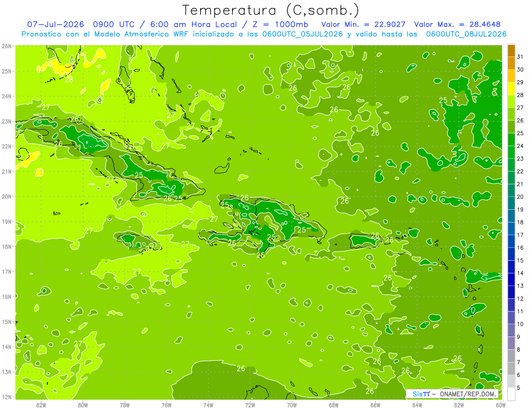Click longitude label '64W'
Screen dimensions: 532x411
click(417, 405)
